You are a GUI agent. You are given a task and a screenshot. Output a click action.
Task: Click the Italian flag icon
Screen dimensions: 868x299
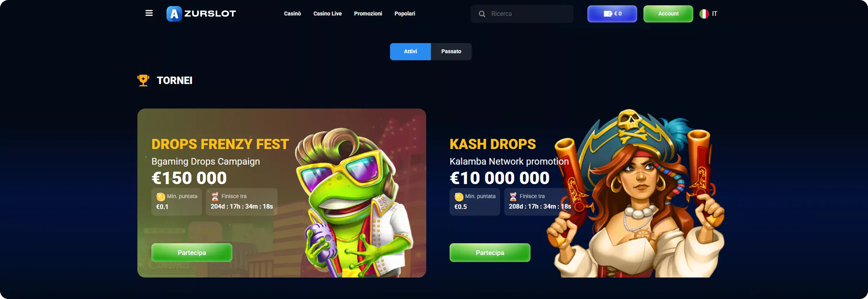704,14
